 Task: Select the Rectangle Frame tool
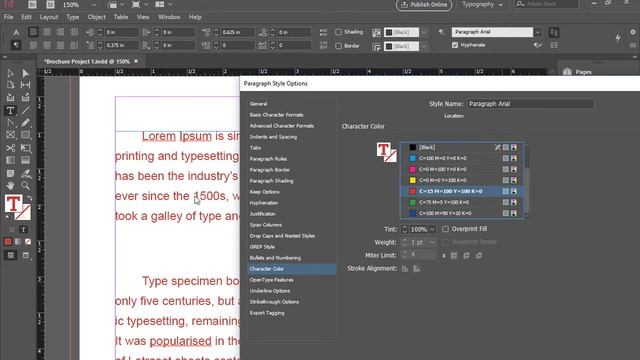(x=10, y=135)
